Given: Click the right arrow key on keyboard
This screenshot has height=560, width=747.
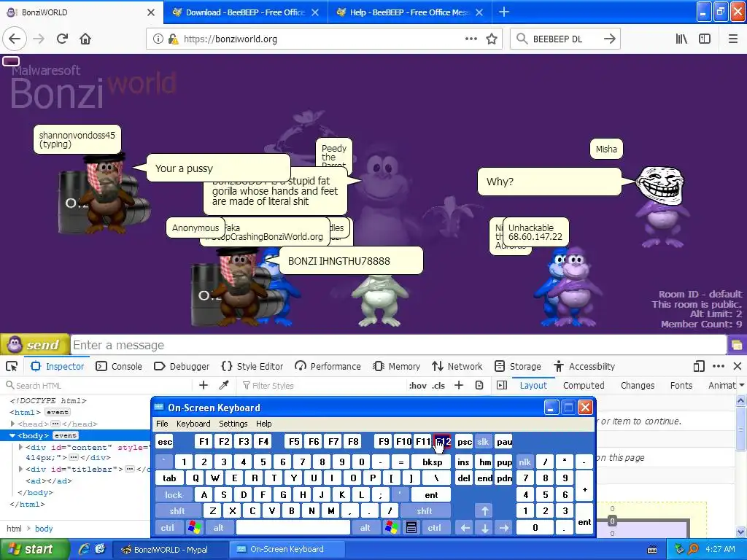Looking at the screenshot, I should (x=504, y=528).
